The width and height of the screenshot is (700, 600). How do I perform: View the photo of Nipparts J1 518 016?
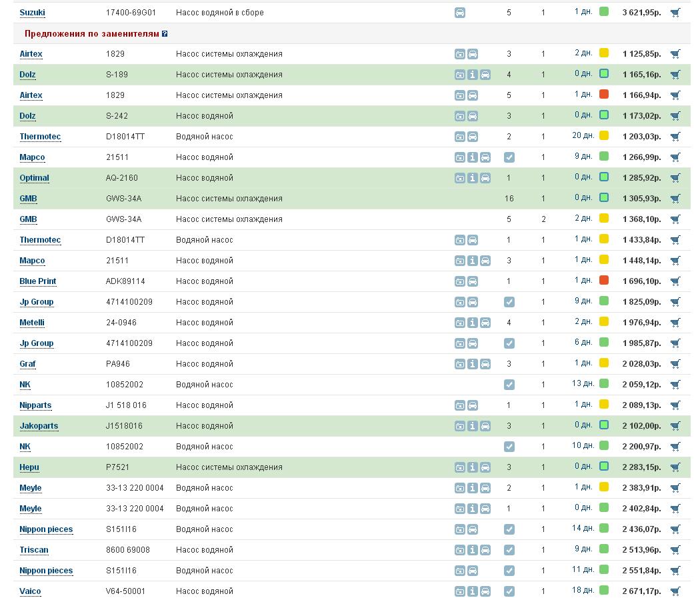[460, 405]
